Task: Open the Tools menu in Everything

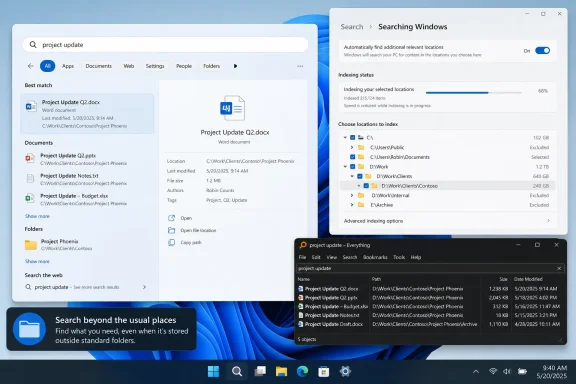Action: coord(399,257)
